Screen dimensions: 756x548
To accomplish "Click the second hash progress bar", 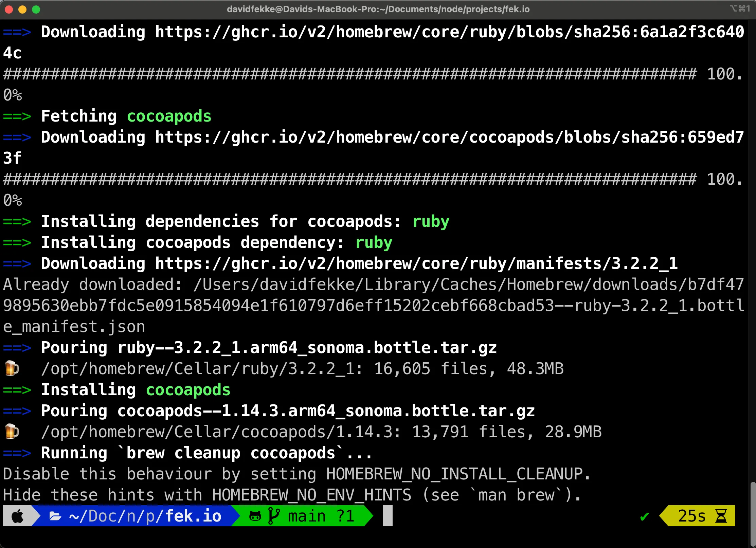I will tap(350, 180).
